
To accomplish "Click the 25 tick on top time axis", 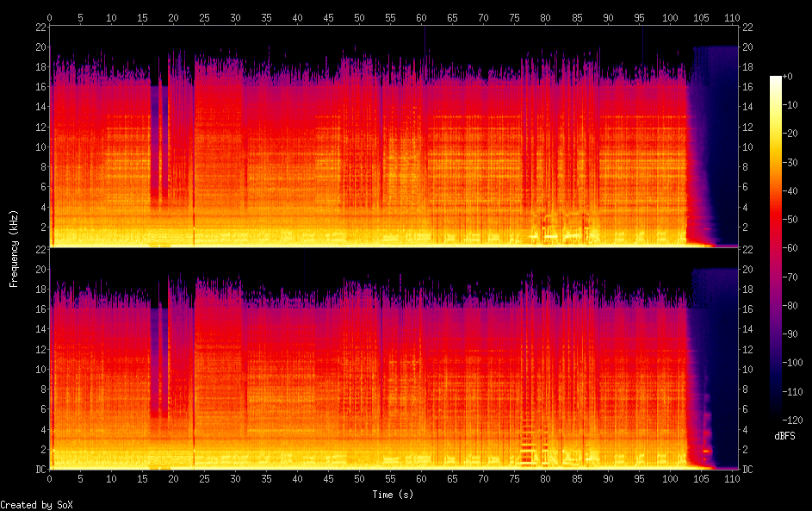I will (x=205, y=17).
